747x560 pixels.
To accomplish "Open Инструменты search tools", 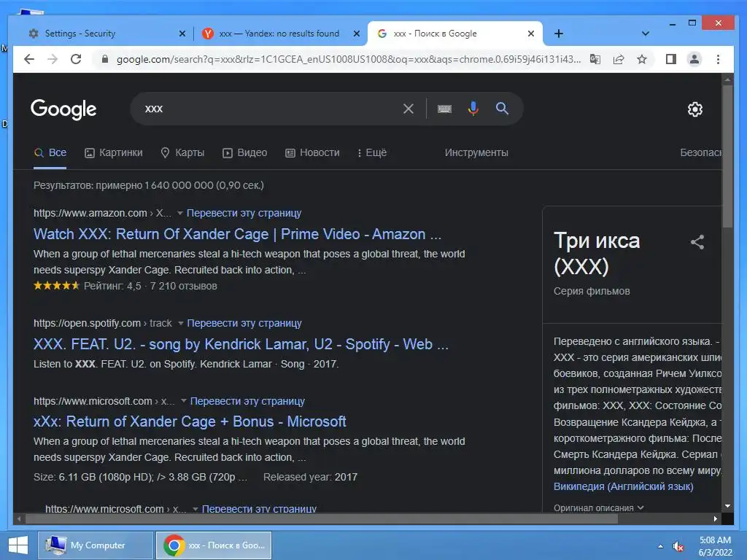I will (476, 152).
